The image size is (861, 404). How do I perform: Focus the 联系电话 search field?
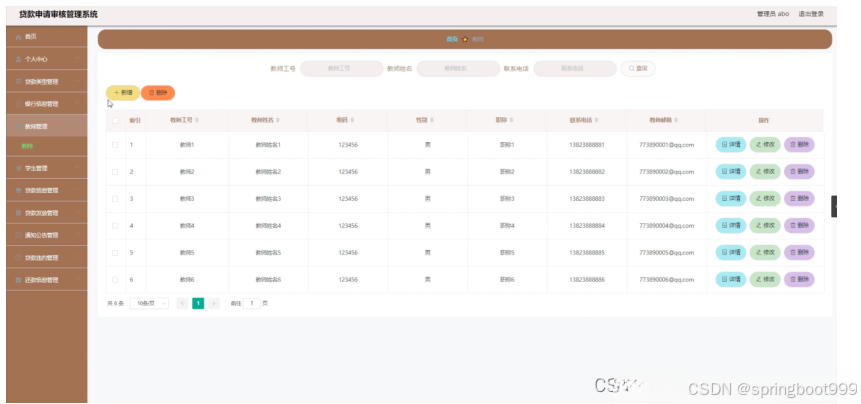click(575, 69)
